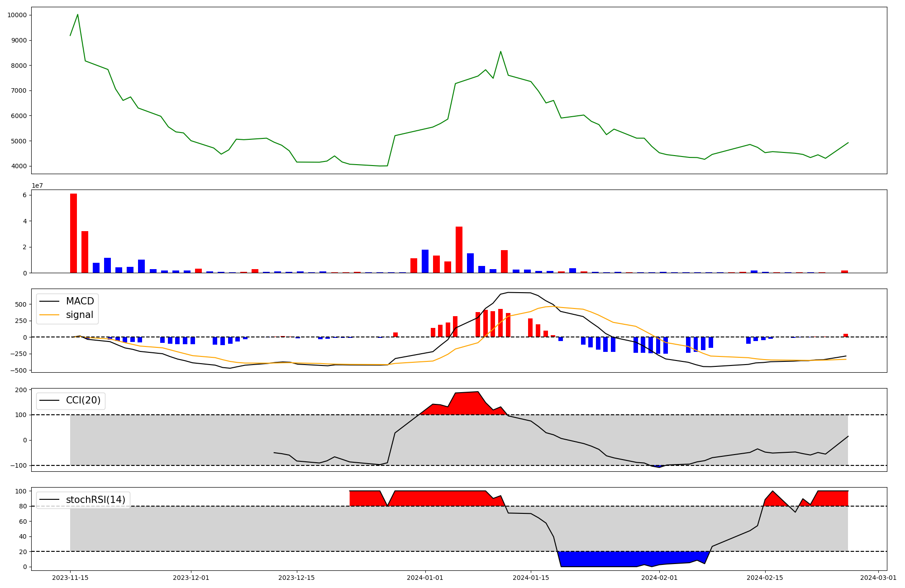The height and width of the screenshot is (588, 905).
Task: Click the 2023-11-15 x-axis date label
Action: [70, 578]
